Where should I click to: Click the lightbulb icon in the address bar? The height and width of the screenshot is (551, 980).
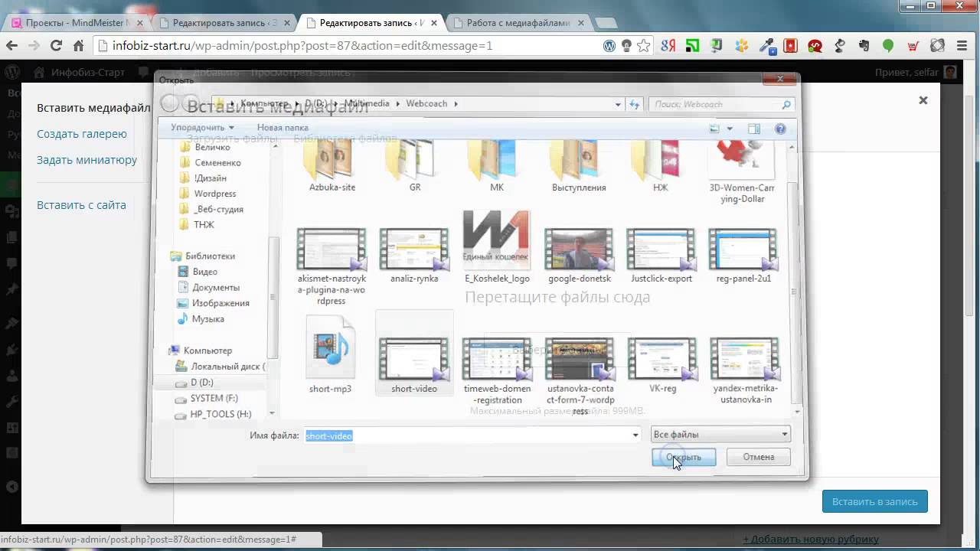tap(626, 46)
